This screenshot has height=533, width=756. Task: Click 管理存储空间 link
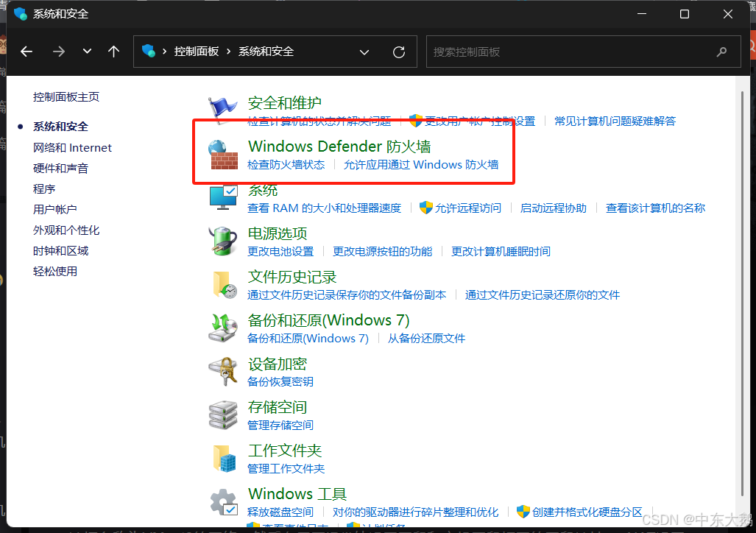(x=280, y=425)
